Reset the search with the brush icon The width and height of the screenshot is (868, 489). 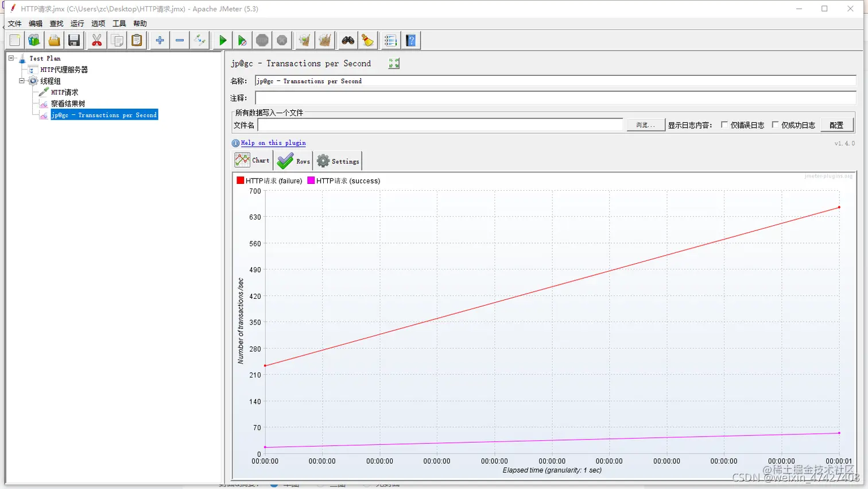367,40
